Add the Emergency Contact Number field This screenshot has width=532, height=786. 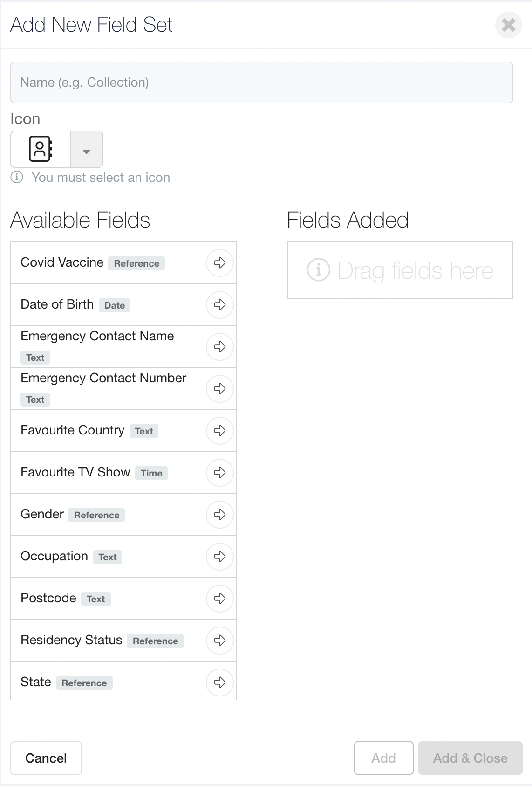point(219,388)
